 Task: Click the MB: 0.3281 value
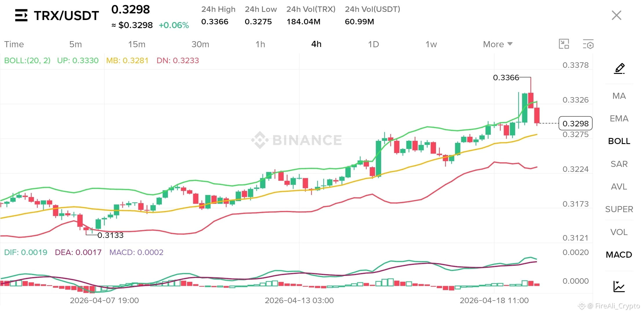pyautogui.click(x=127, y=60)
